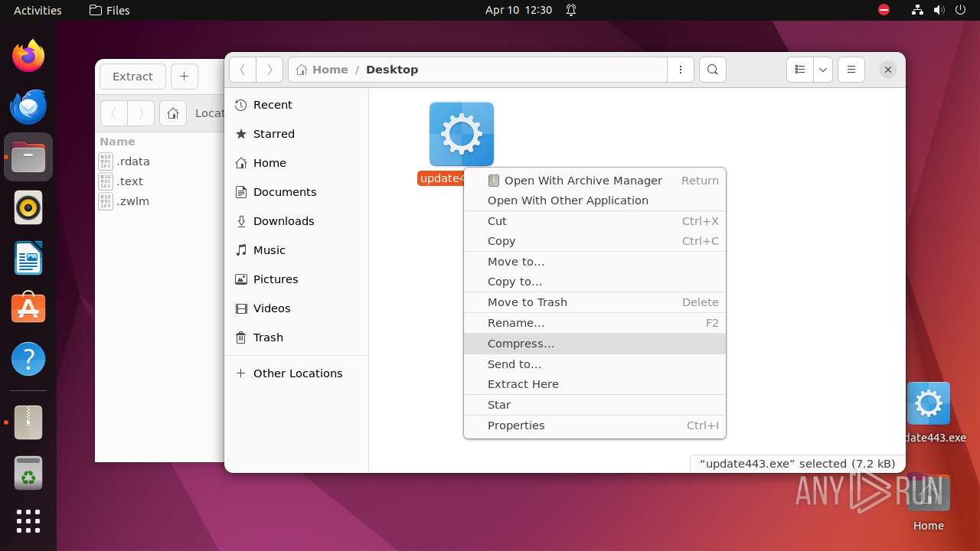Click Files back navigation arrow
Screen dimensions: 980x551
pyautogui.click(x=243, y=70)
